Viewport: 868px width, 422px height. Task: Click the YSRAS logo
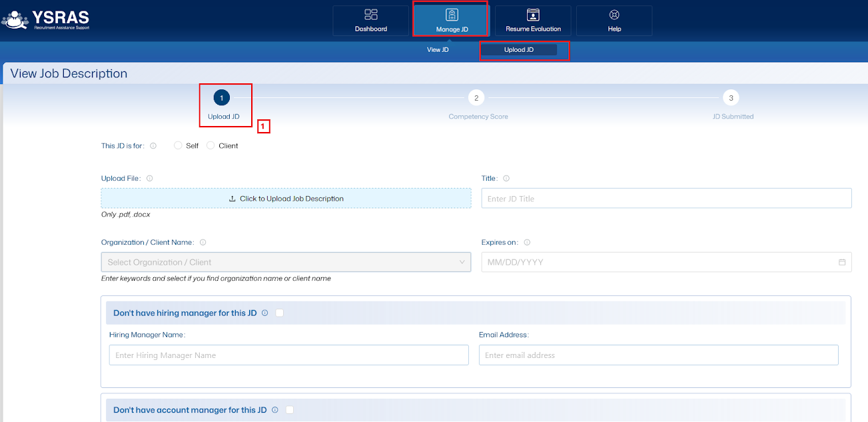coord(47,20)
